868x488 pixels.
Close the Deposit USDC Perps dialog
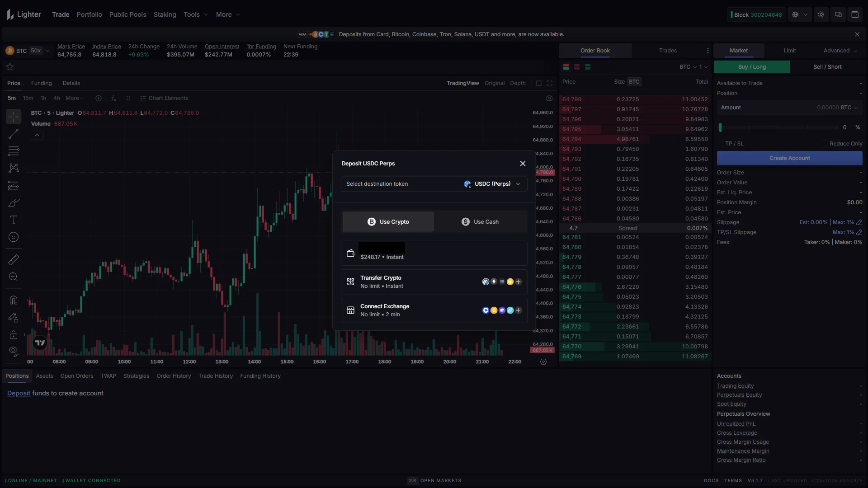pyautogui.click(x=523, y=164)
